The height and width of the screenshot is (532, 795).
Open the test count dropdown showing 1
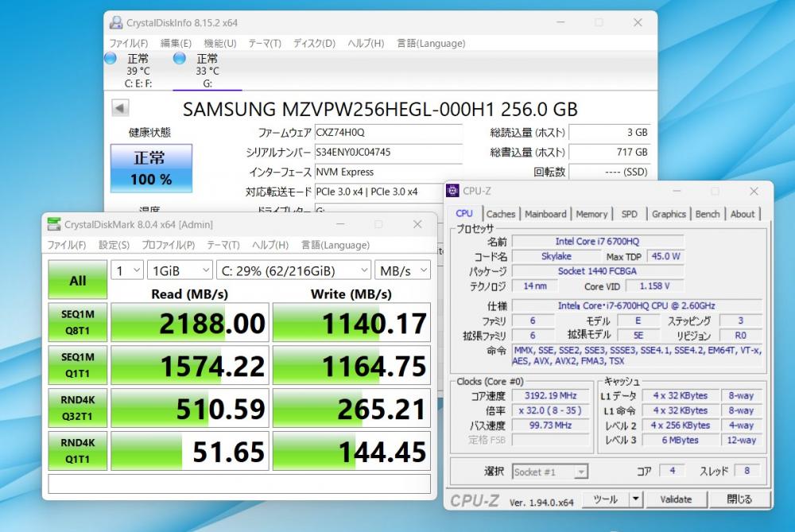click(127, 270)
